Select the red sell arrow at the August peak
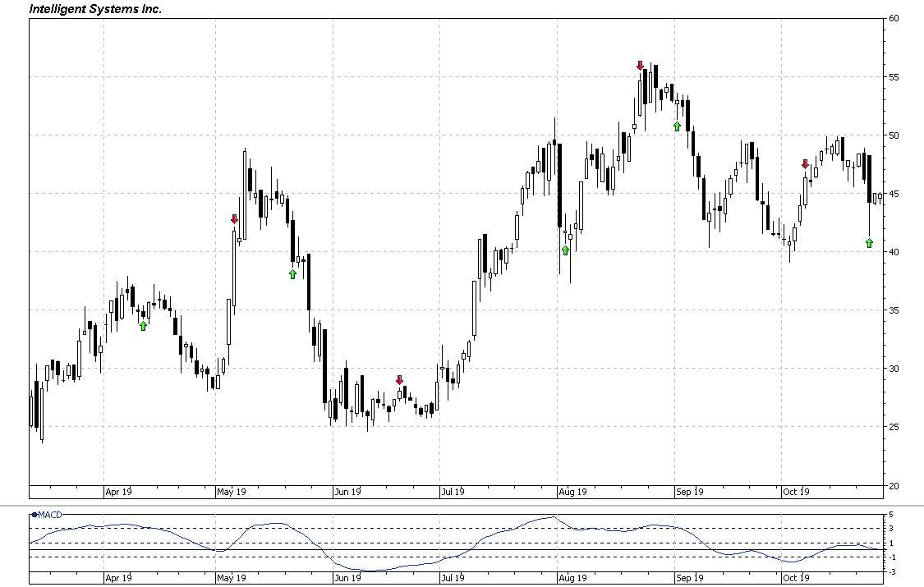 click(x=641, y=66)
